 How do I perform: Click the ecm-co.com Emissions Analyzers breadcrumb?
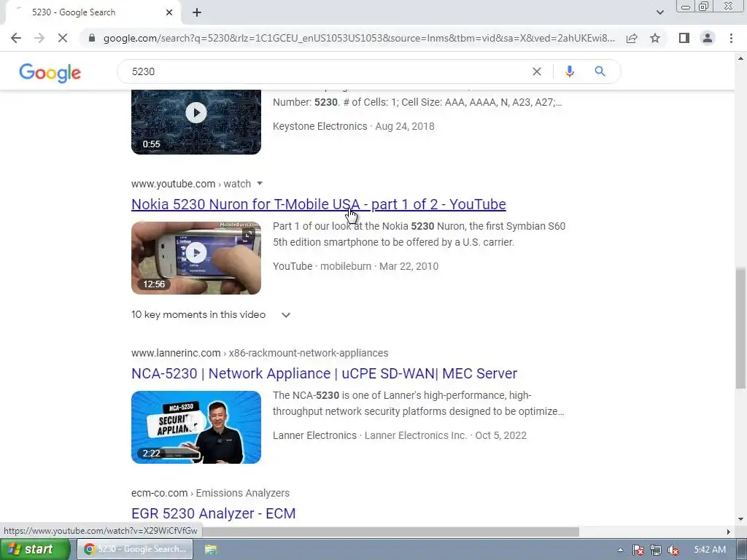[x=210, y=493]
